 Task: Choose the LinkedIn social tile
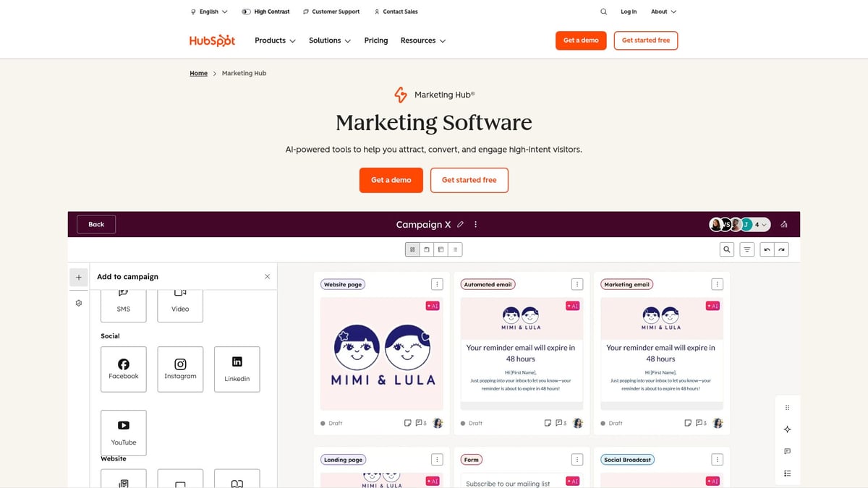[x=237, y=369]
